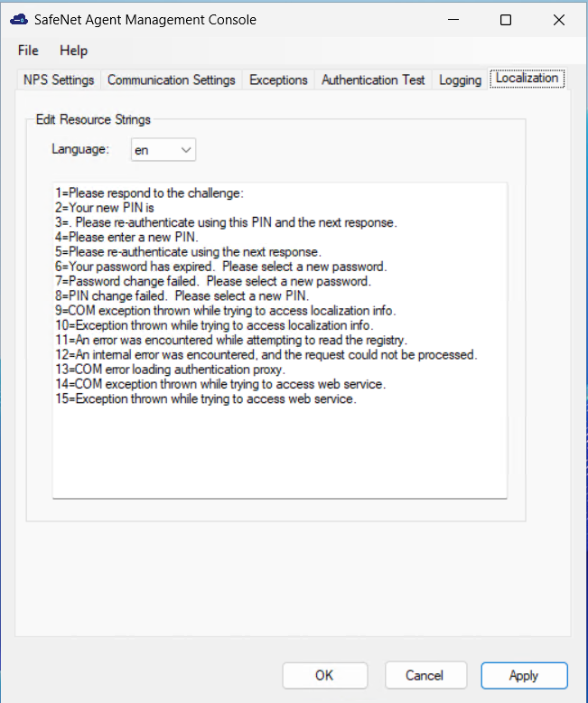Click line 14 COM exception web service
588x703 pixels.
(x=220, y=384)
